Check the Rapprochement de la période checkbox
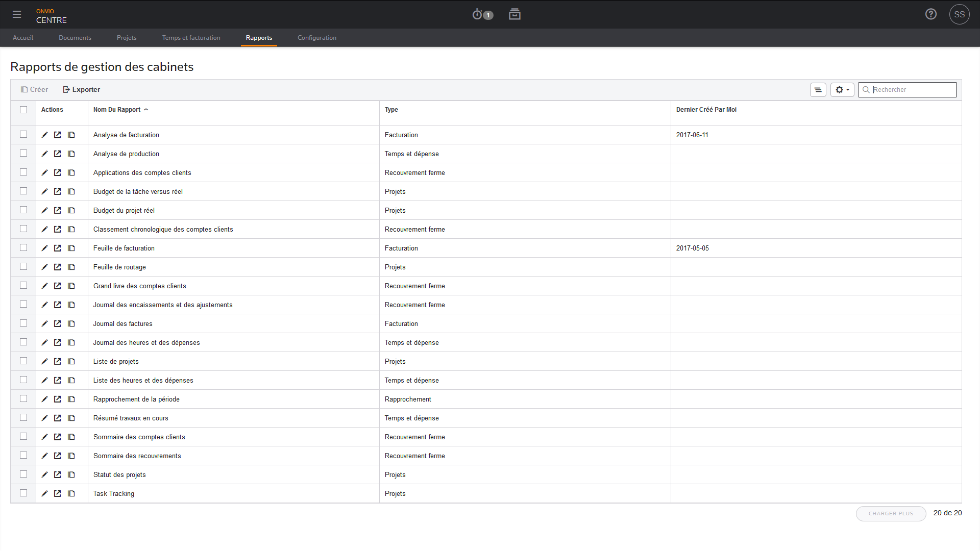Viewport: 980px width, 551px height. pyautogui.click(x=23, y=398)
